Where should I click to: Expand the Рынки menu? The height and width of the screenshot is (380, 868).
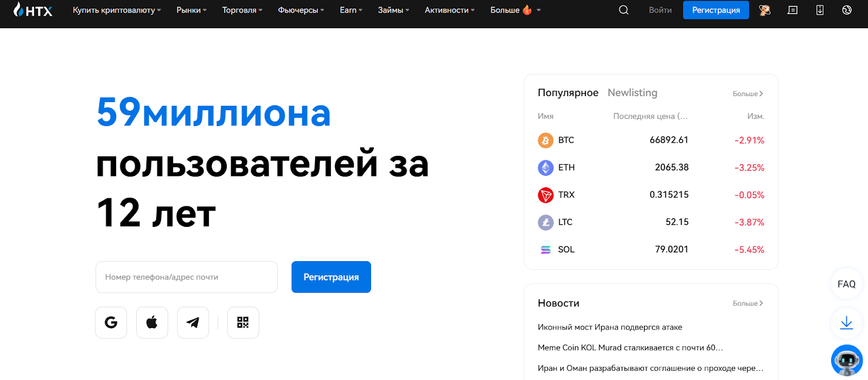coord(192,10)
